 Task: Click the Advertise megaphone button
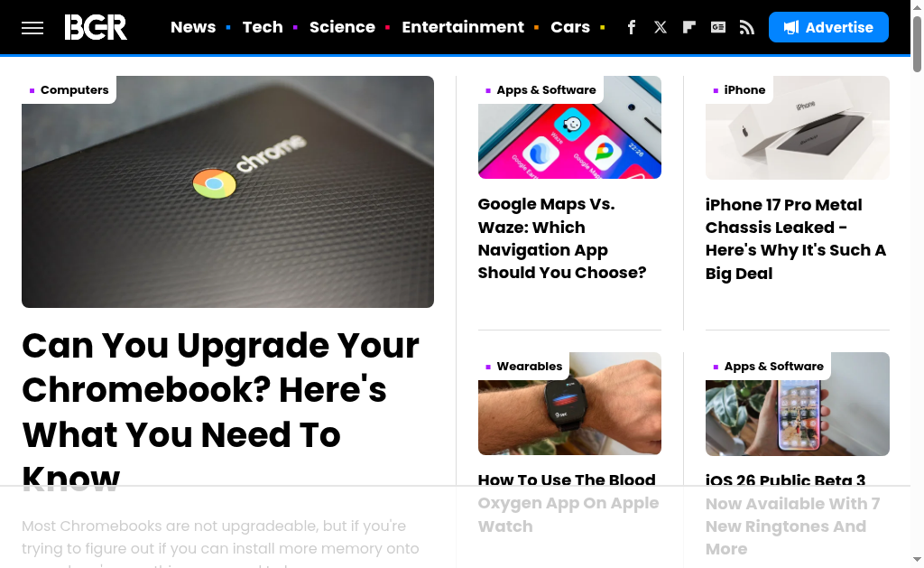828,27
